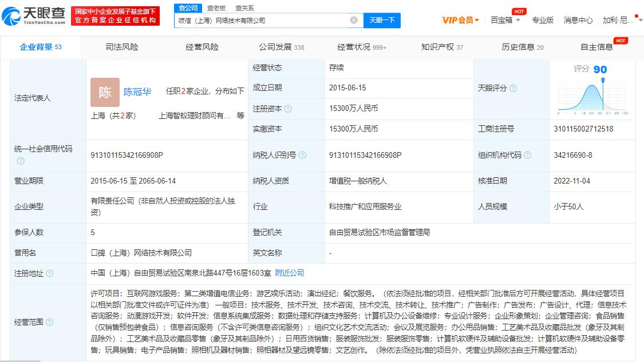Click registration authority 自由贸易试验区市场监督管理局
The height and width of the screenshot is (362, 644).
coord(380,232)
